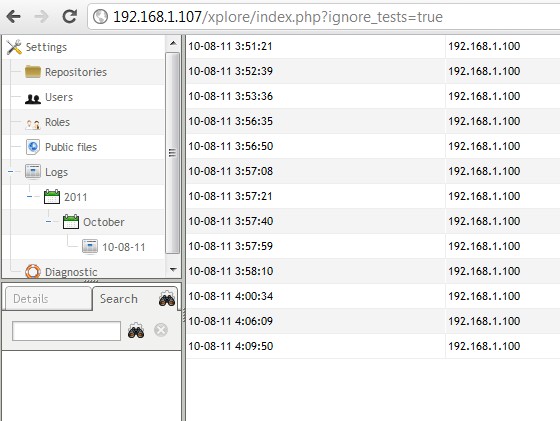Screen dimensions: 560x421
Task: Collapse the Logs tree node
Action: coord(11,172)
